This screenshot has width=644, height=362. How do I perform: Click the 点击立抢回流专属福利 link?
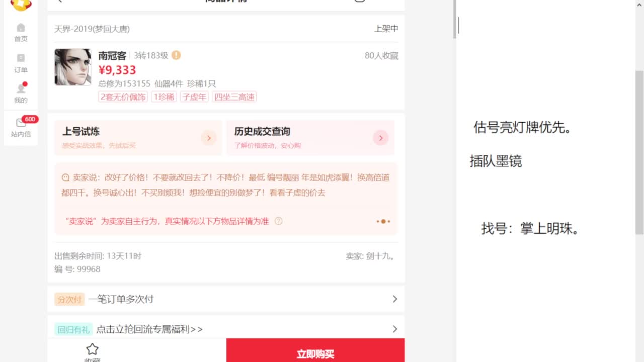(x=149, y=329)
